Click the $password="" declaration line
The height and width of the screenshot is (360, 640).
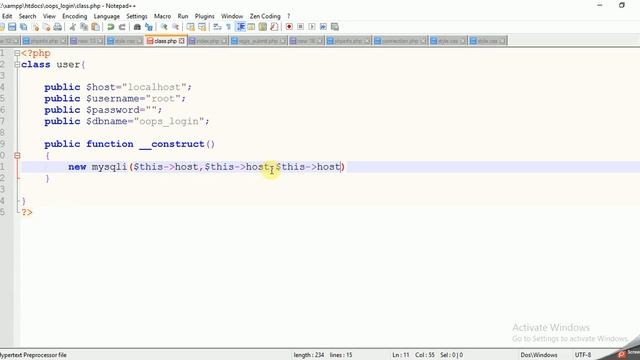tap(103, 110)
